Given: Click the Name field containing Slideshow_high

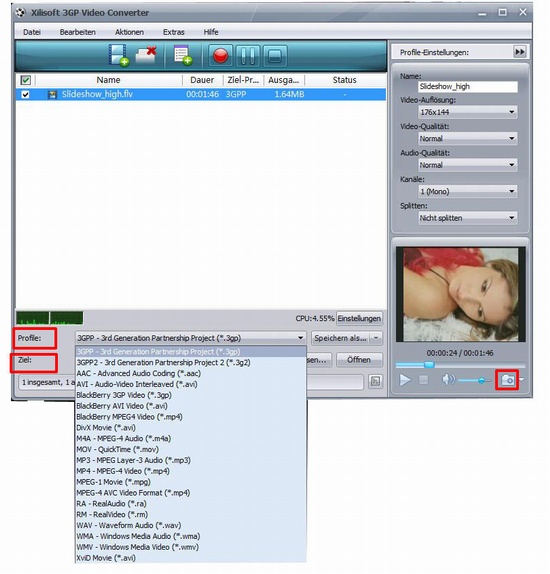Looking at the screenshot, I should 468,87.
